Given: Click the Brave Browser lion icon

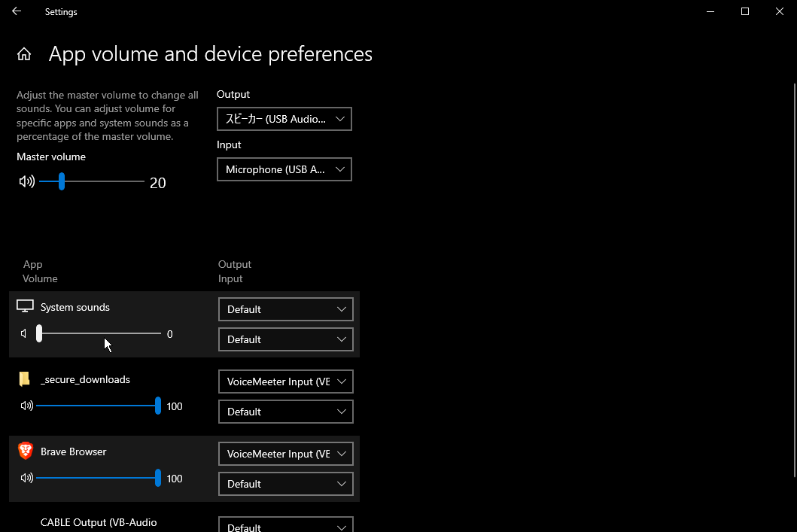Looking at the screenshot, I should click(x=26, y=451).
